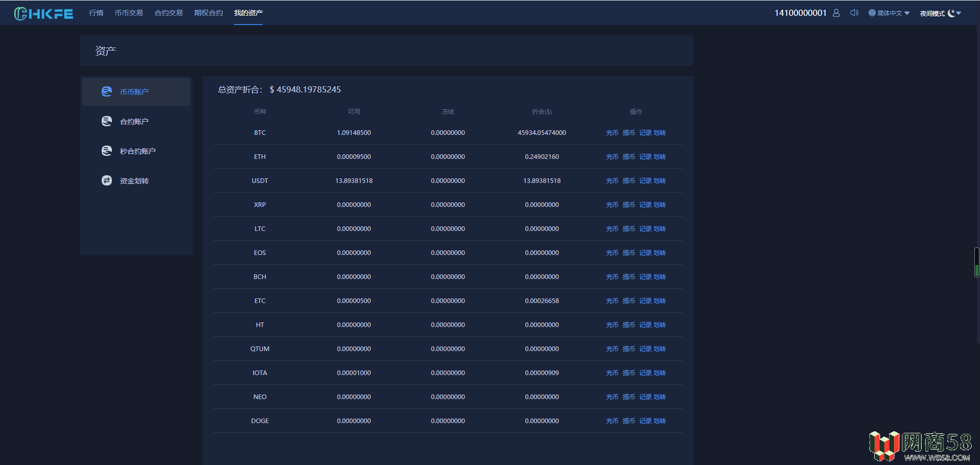This screenshot has height=465, width=980.
Task: Click USDT available 13.89381518
Action: coord(354,181)
